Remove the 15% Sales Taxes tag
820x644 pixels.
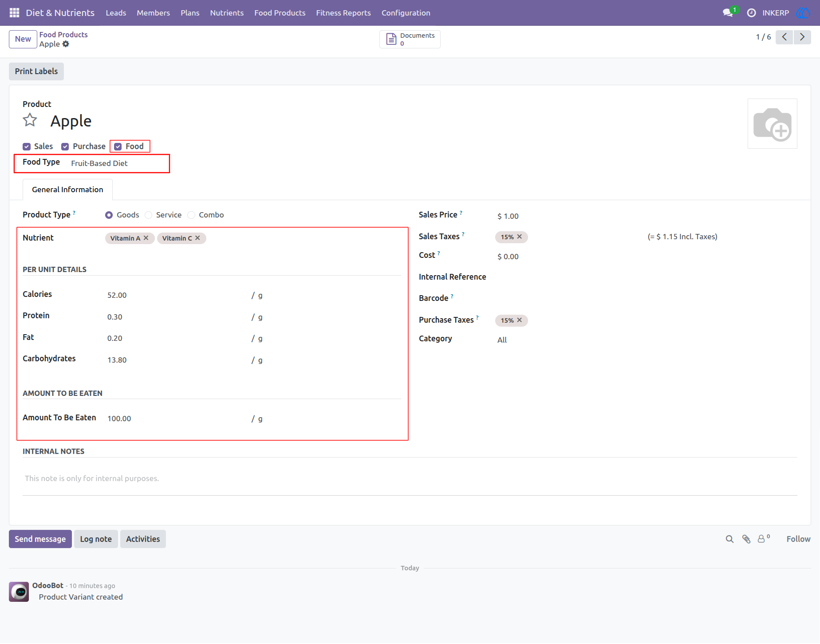pos(519,237)
